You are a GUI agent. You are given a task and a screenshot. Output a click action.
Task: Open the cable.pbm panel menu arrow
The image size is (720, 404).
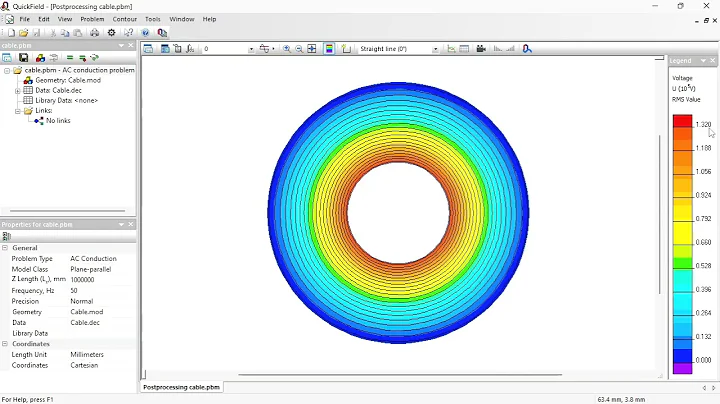(121, 45)
